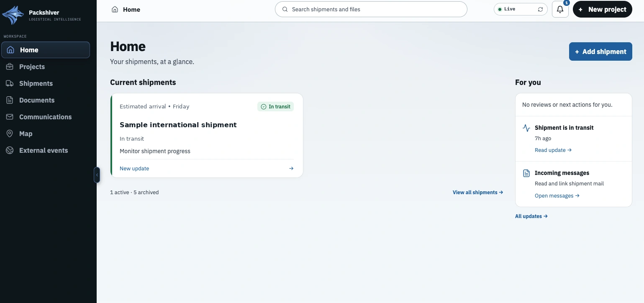The image size is (644, 303).
Task: Open the notifications bell
Action: (x=560, y=9)
